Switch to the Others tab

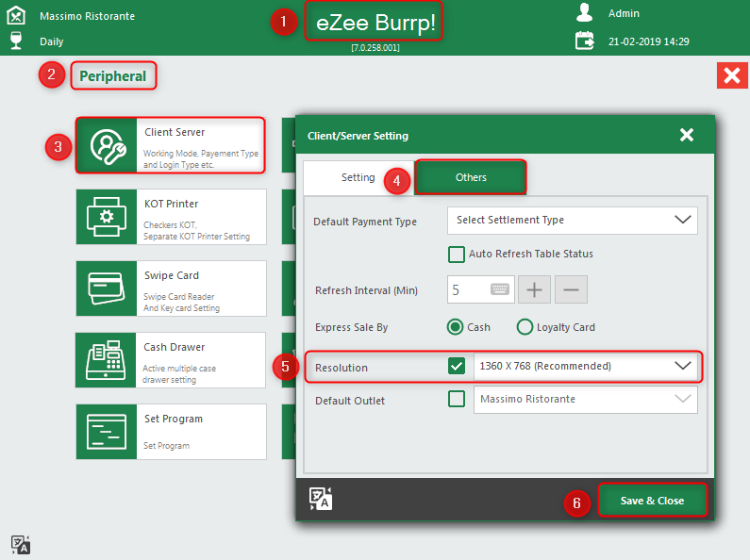point(471,178)
